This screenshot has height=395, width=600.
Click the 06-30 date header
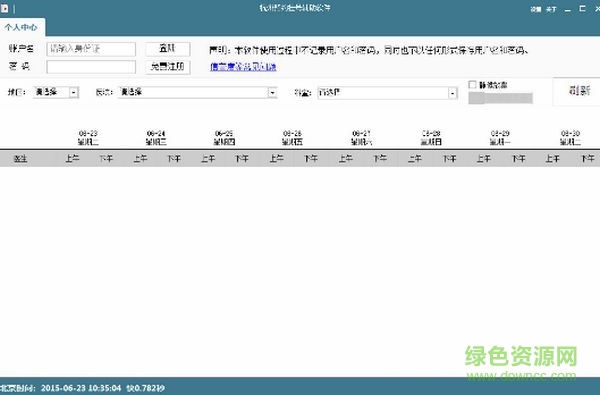tap(570, 137)
